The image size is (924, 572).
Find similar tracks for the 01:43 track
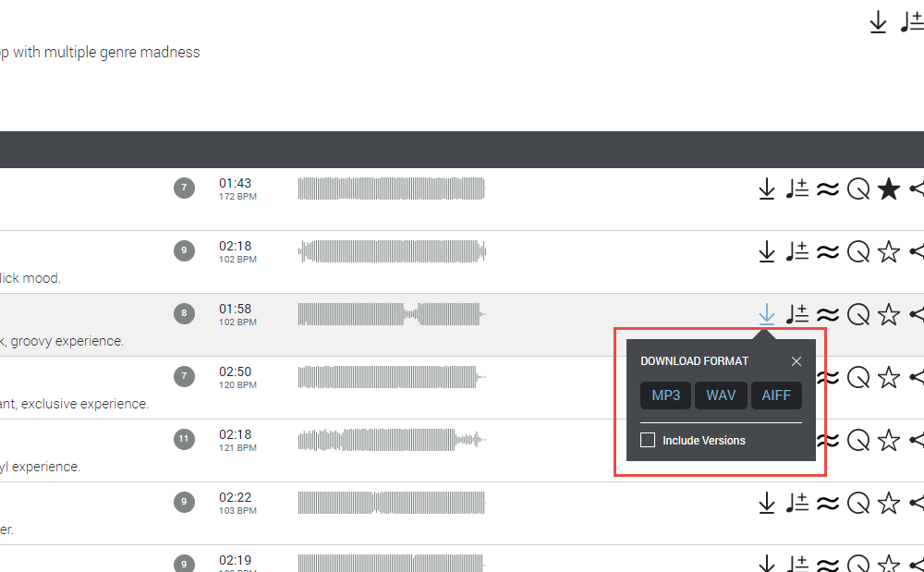(x=828, y=189)
